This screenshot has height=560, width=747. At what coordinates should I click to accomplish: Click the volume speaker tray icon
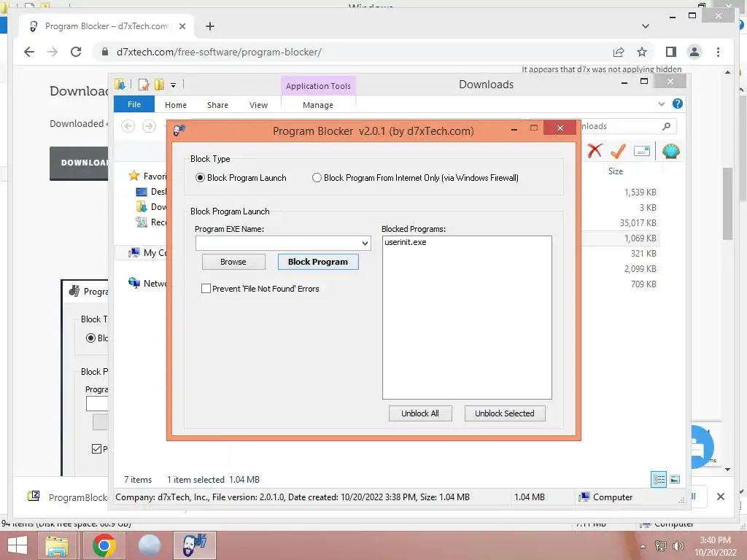tap(678, 545)
